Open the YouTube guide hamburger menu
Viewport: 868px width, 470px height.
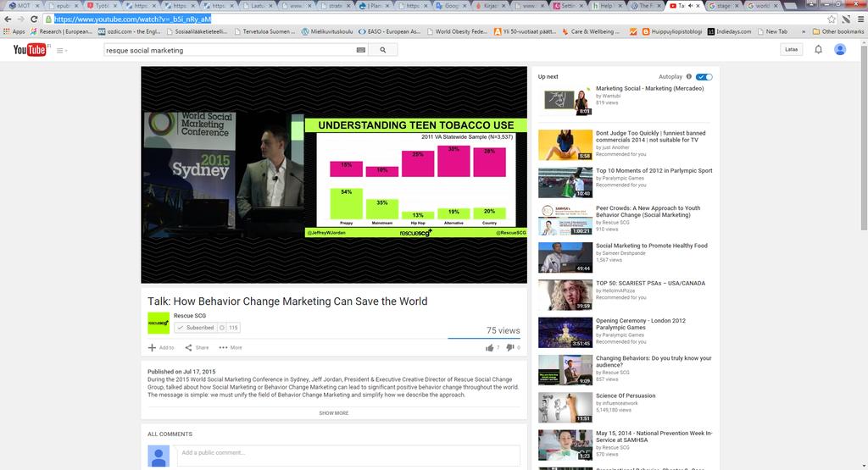60,50
